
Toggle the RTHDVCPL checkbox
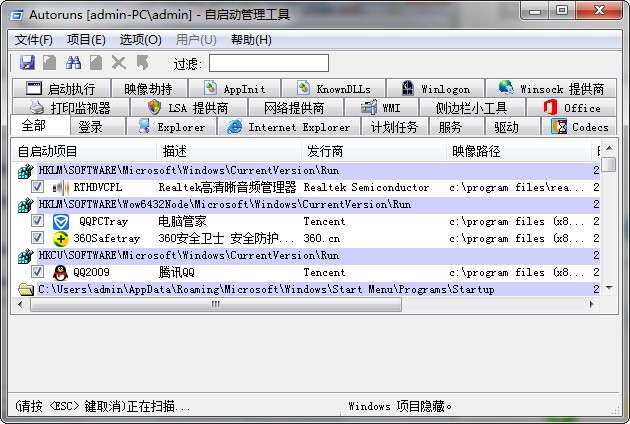pos(38,187)
